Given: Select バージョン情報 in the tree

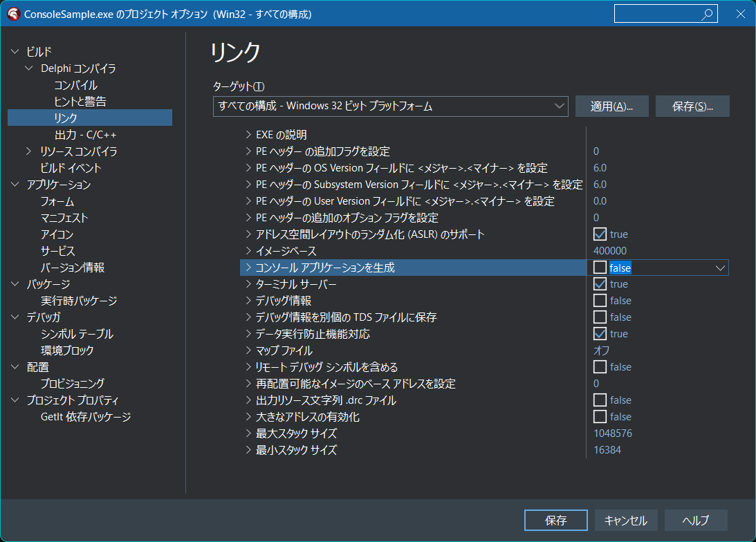Looking at the screenshot, I should coord(73,268).
